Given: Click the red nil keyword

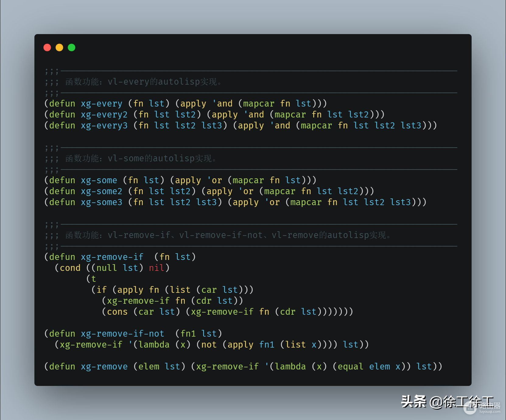Looking at the screenshot, I should [x=156, y=268].
